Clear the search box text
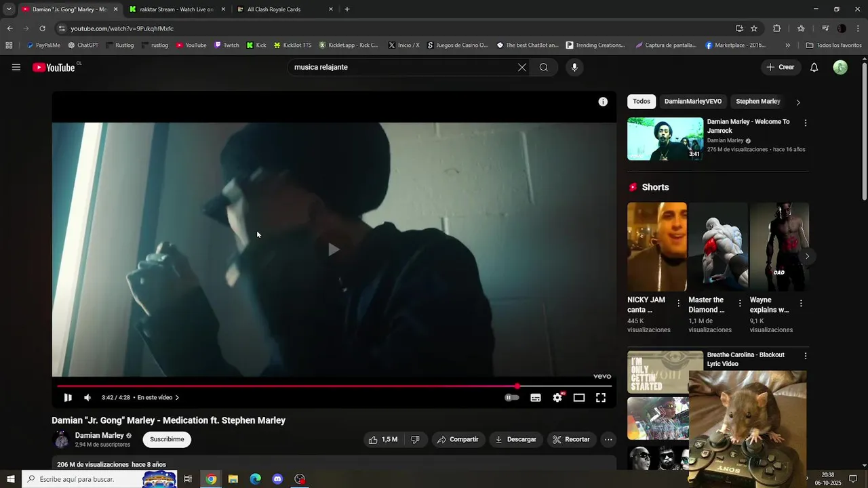 pyautogui.click(x=522, y=67)
